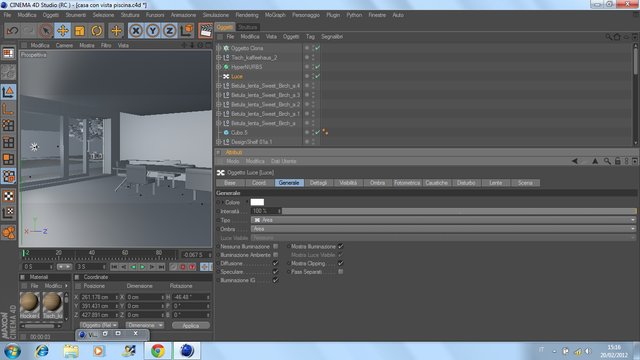Select the Move tool in toolbar
This screenshot has width=640, height=360.
tap(62, 31)
